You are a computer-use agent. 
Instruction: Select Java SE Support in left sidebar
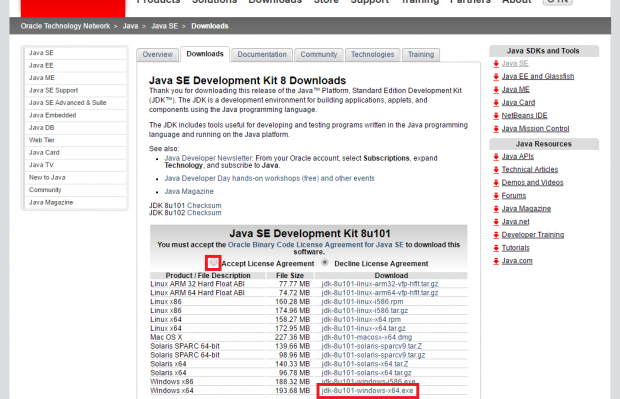click(75, 91)
